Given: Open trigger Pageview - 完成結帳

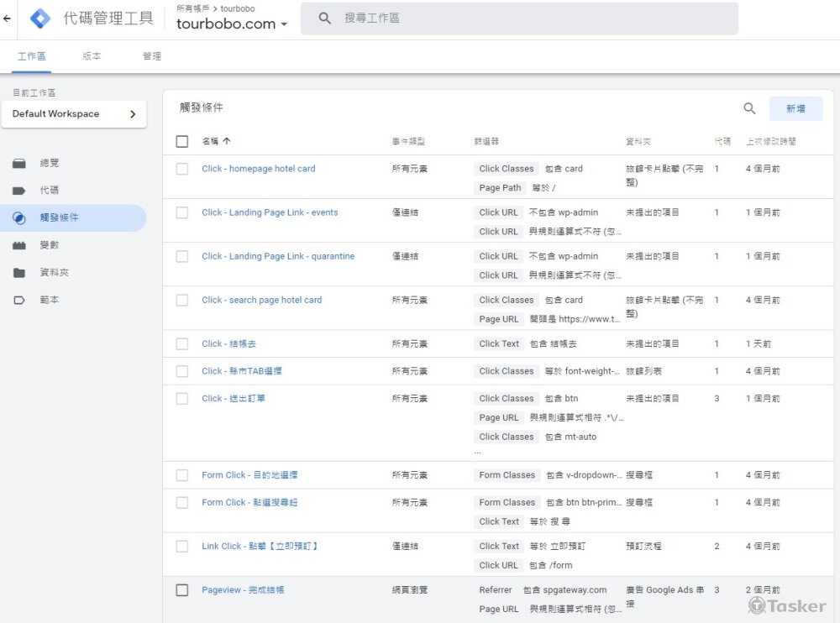Looking at the screenshot, I should point(243,589).
